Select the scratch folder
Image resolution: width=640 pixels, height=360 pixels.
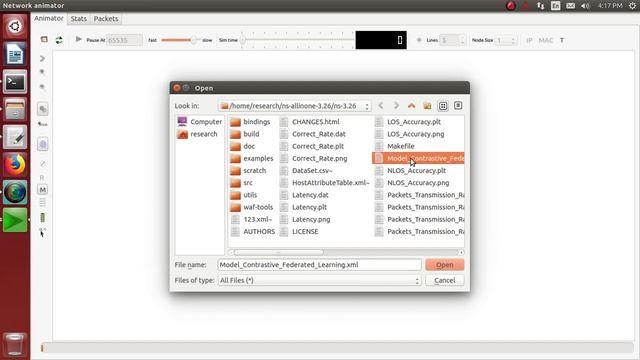pos(248,171)
